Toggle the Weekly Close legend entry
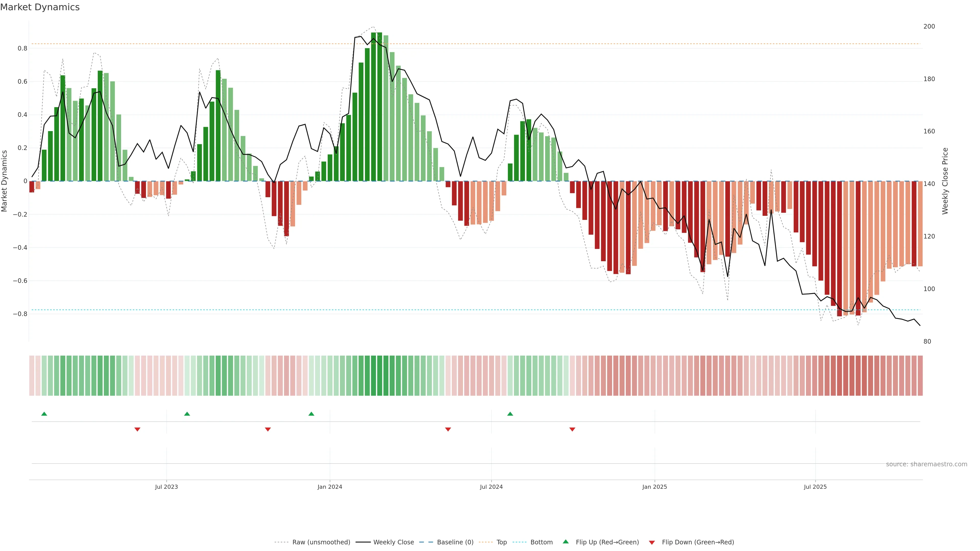This screenshot has height=551, width=980. point(393,542)
